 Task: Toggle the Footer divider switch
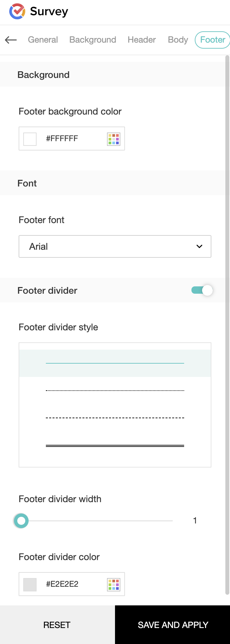(x=202, y=290)
